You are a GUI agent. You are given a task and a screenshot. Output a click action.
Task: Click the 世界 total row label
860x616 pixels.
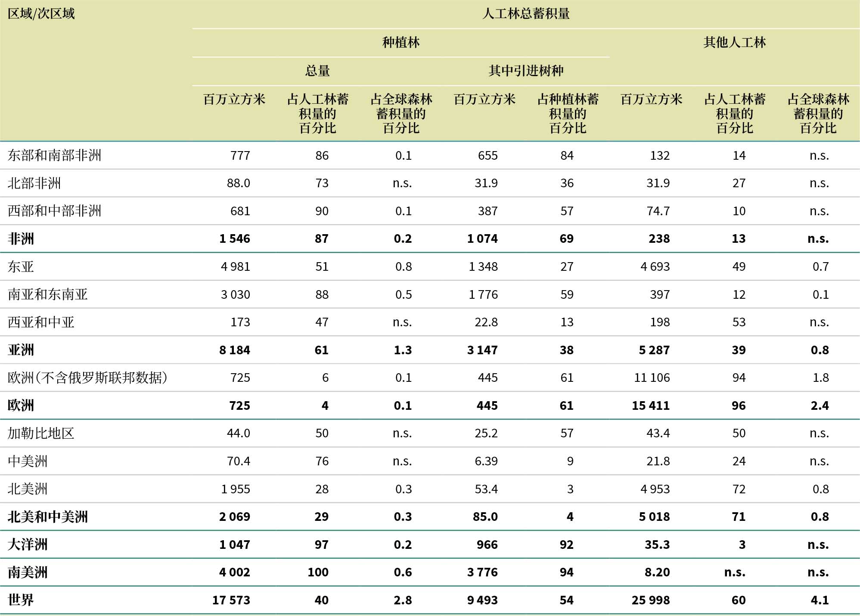21,600
